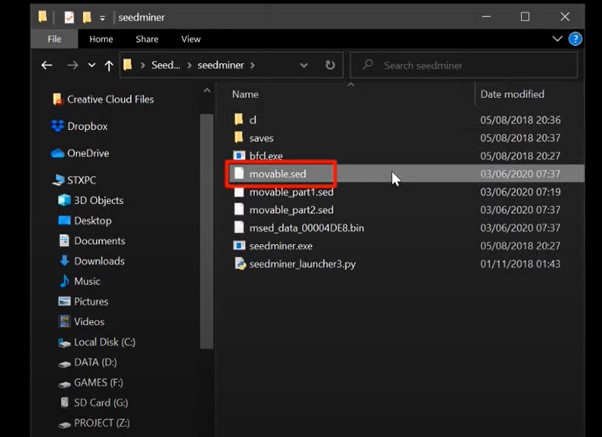Open recent locations dropdown arrow
Viewport: 602px width, 437px height.
[x=91, y=65]
